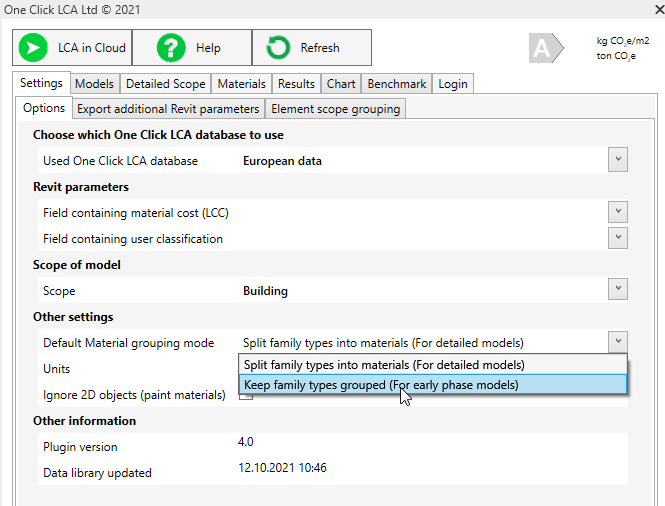Screen dimensions: 665x506
Task: Open the user classification field dropdown
Action: pyautogui.click(x=618, y=238)
